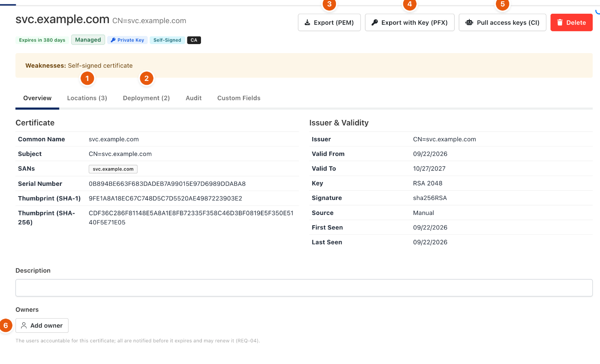Click the trash icon in Delete button
This screenshot has width=600, height=364.
(x=560, y=23)
